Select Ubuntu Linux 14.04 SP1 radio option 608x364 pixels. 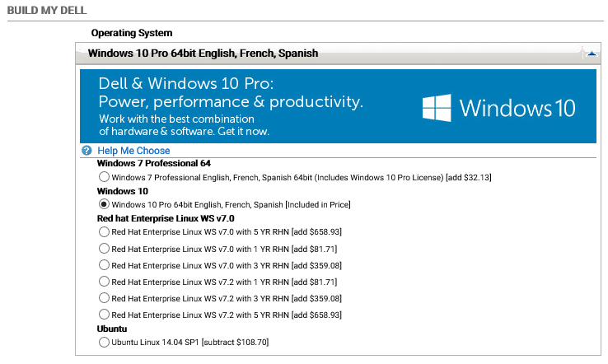point(104,342)
